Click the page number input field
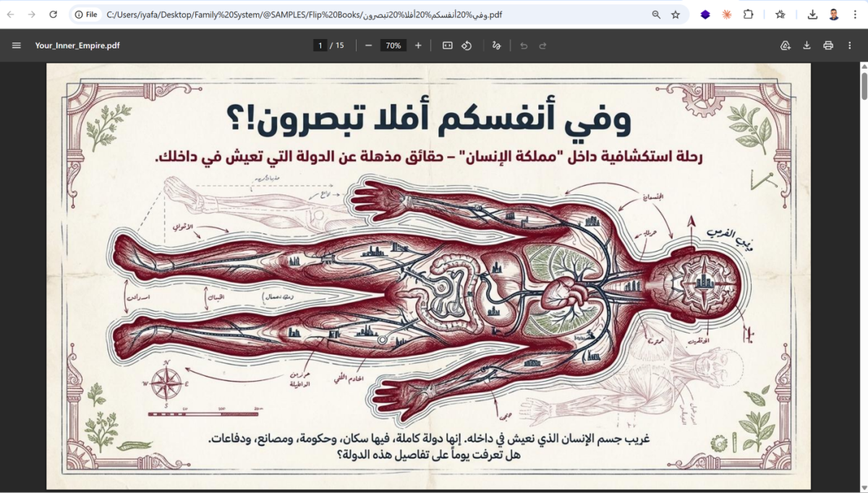This screenshot has width=868, height=493. [320, 46]
